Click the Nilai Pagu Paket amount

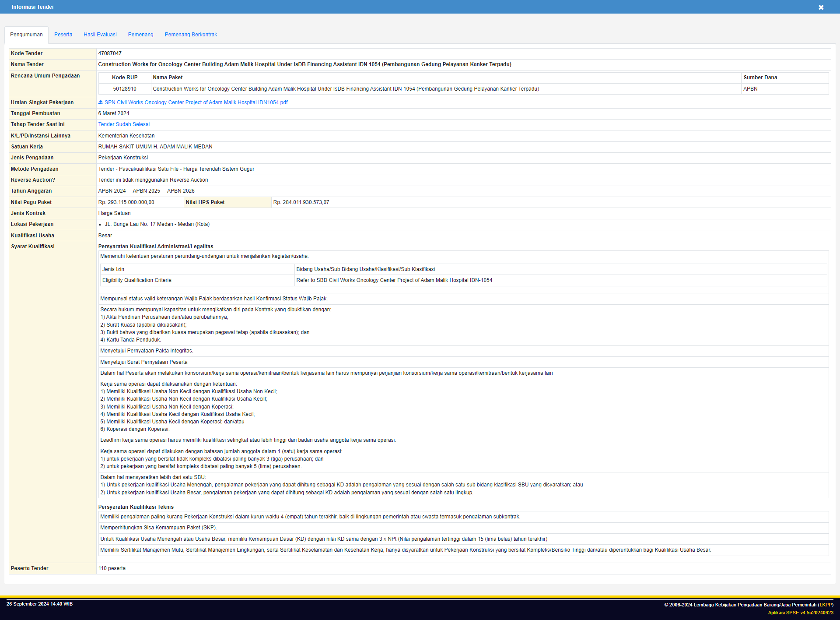tap(126, 202)
